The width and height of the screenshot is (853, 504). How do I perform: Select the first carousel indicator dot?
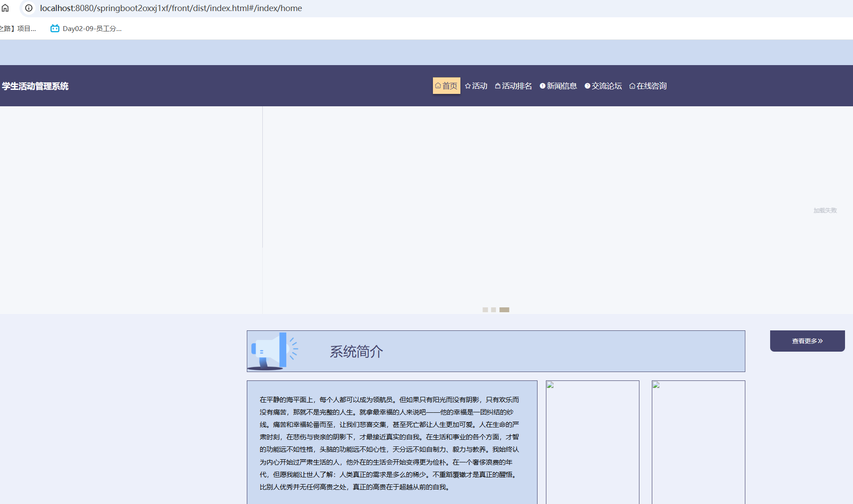coord(485,310)
